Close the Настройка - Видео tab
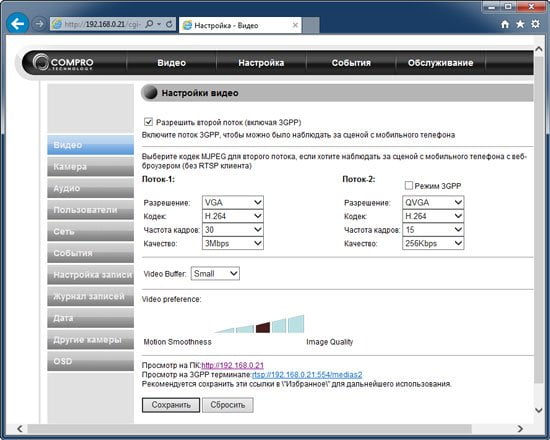Viewport: 550px width, 440px height. click(295, 25)
